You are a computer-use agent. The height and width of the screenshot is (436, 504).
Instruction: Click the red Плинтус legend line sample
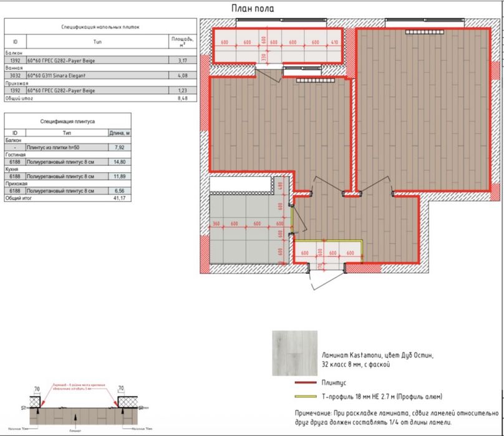click(x=306, y=382)
